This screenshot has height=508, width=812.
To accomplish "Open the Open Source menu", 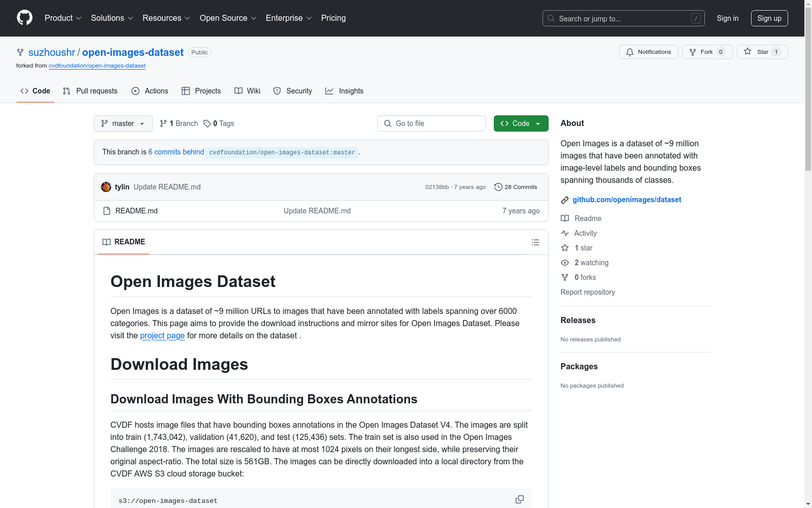I will click(228, 18).
